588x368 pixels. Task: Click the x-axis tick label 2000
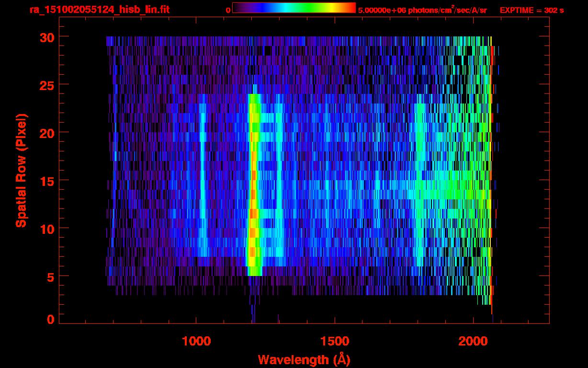coord(473,341)
